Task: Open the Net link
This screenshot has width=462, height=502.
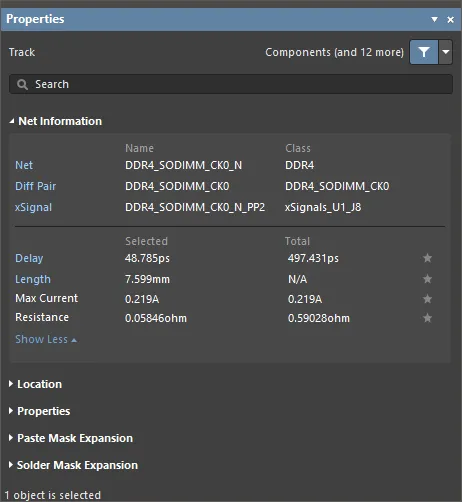Action: tap(24, 165)
